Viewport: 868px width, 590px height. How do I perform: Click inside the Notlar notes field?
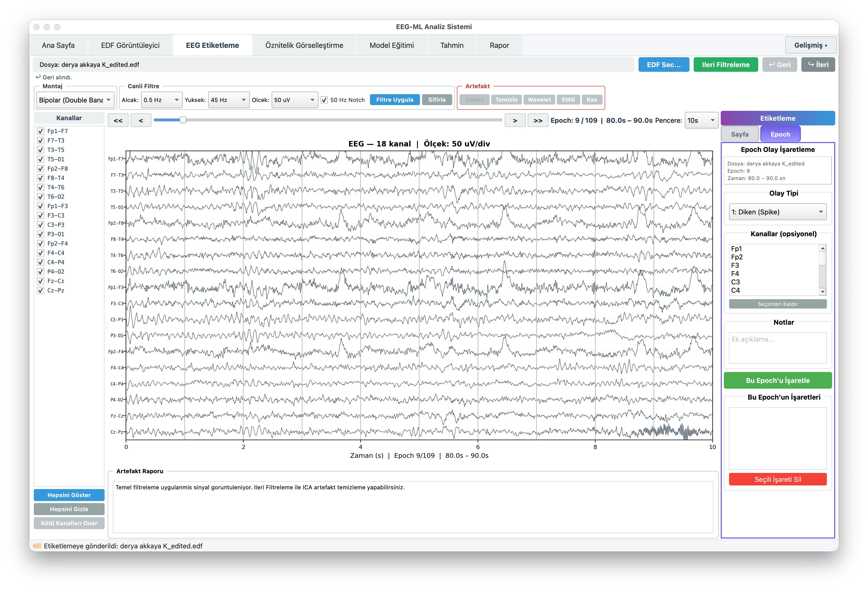point(777,347)
